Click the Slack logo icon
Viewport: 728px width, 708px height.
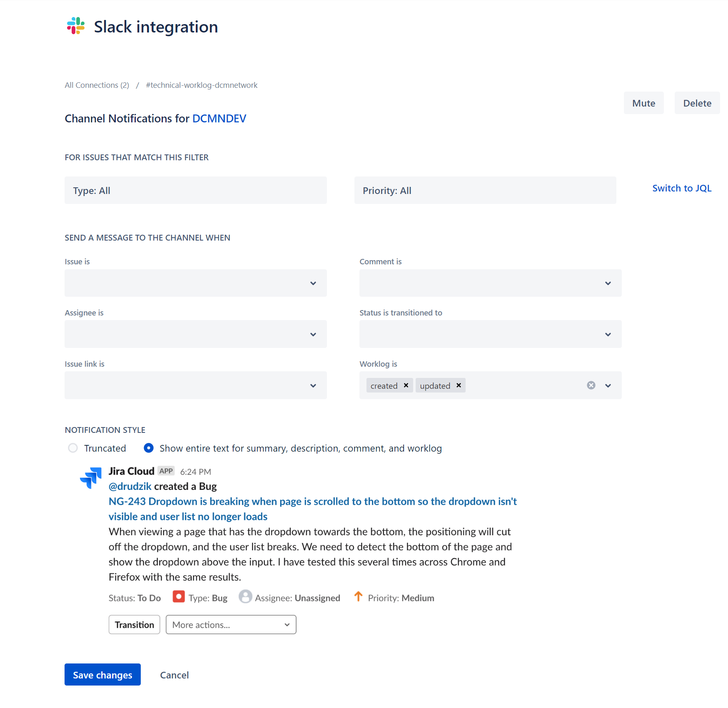coord(76,26)
